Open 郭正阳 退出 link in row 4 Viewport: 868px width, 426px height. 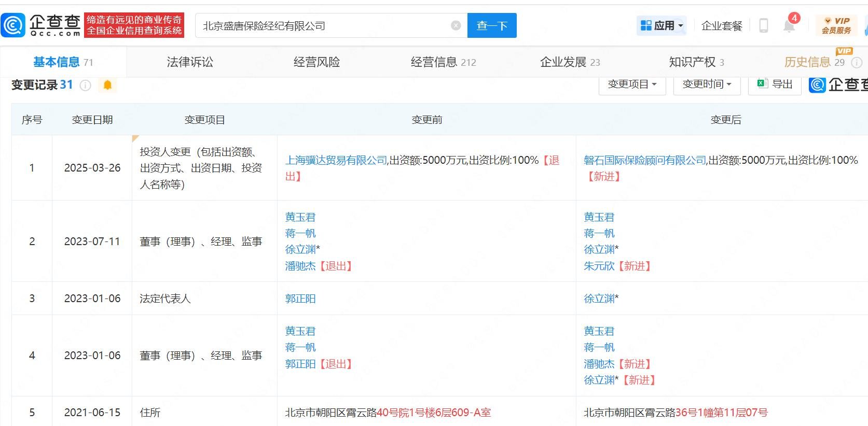coord(300,364)
